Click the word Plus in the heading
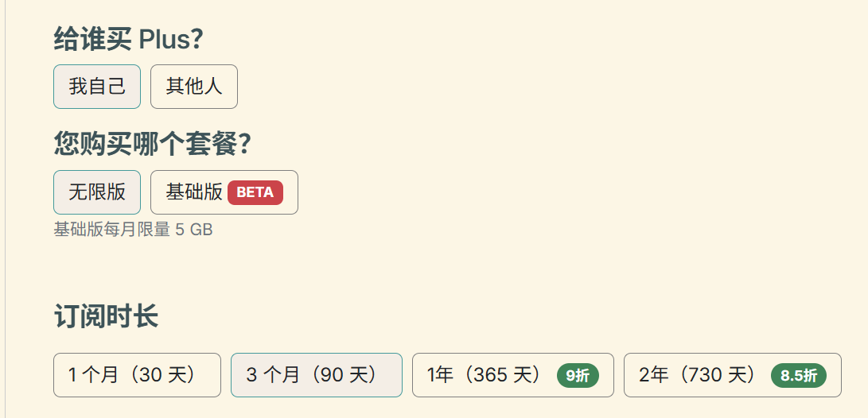 point(164,38)
